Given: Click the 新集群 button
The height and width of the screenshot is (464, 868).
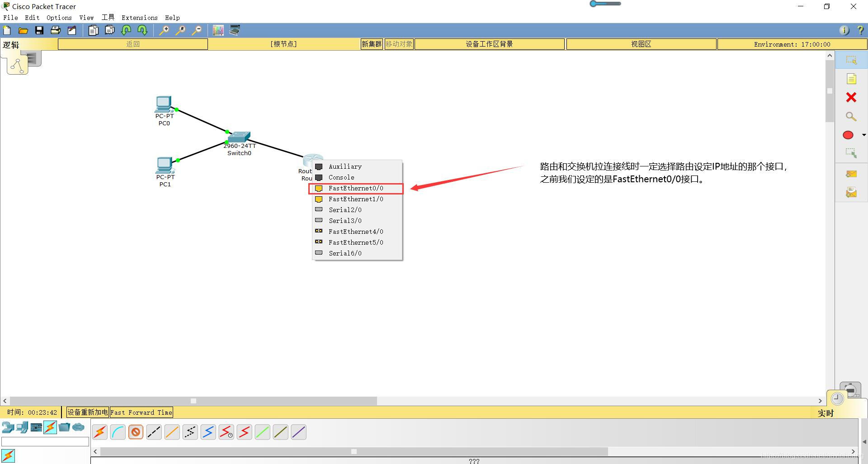Looking at the screenshot, I should [372, 44].
